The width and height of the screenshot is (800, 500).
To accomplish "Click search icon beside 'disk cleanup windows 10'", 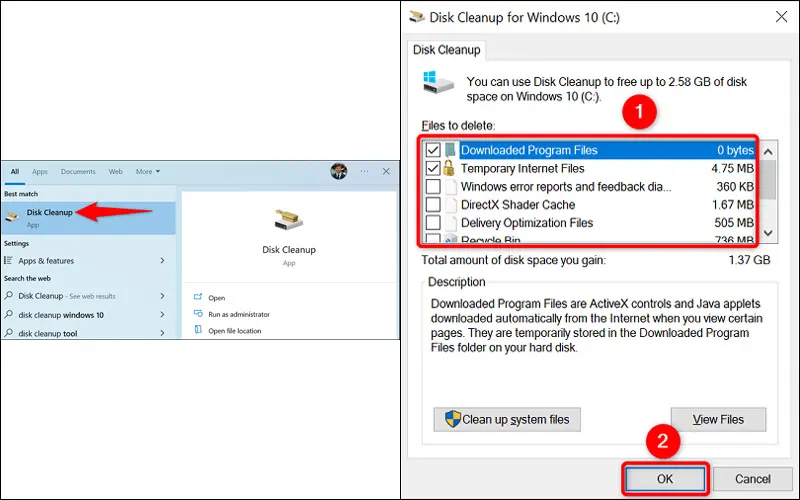I will (x=9, y=314).
